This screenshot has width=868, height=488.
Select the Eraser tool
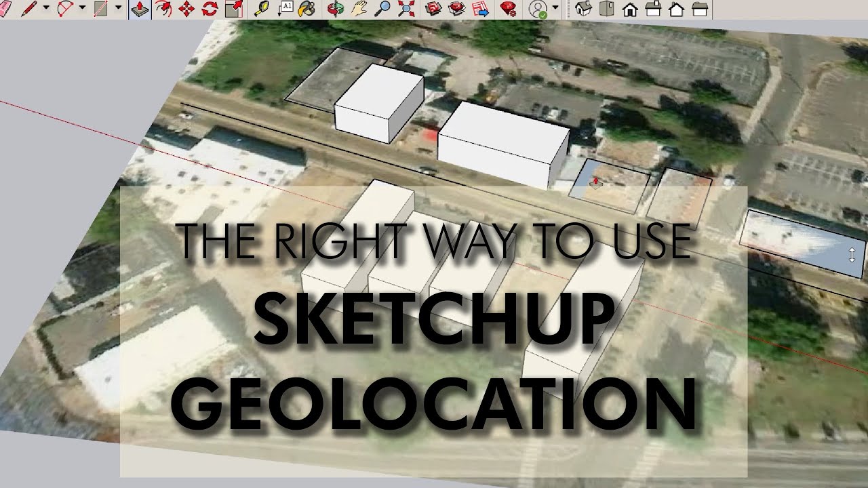click(5, 9)
